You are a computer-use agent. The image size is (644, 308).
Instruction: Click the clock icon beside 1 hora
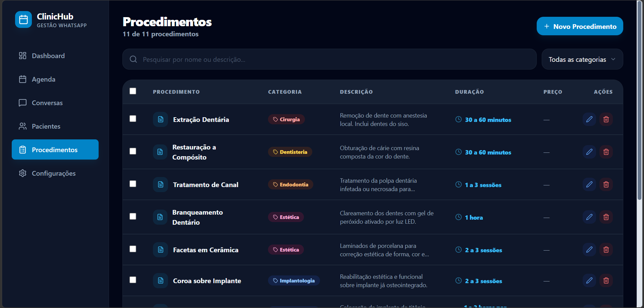pyautogui.click(x=459, y=217)
